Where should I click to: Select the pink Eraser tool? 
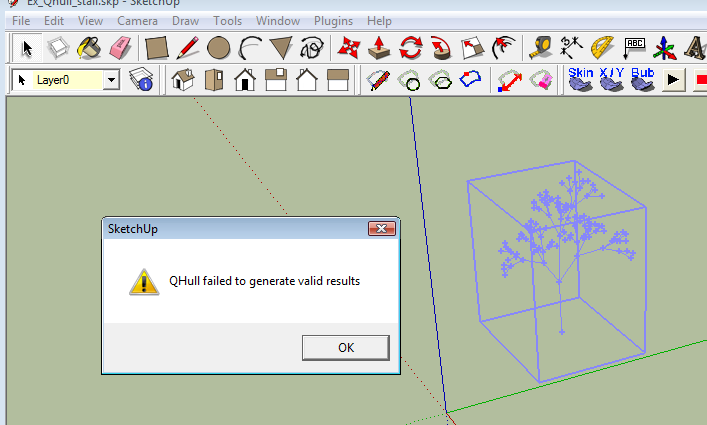click(x=120, y=48)
